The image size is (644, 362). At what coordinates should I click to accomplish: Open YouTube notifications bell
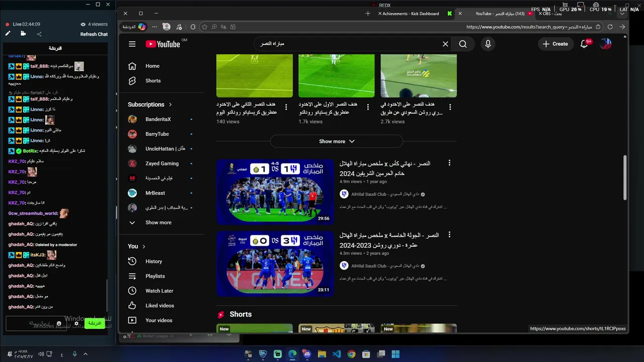585,44
